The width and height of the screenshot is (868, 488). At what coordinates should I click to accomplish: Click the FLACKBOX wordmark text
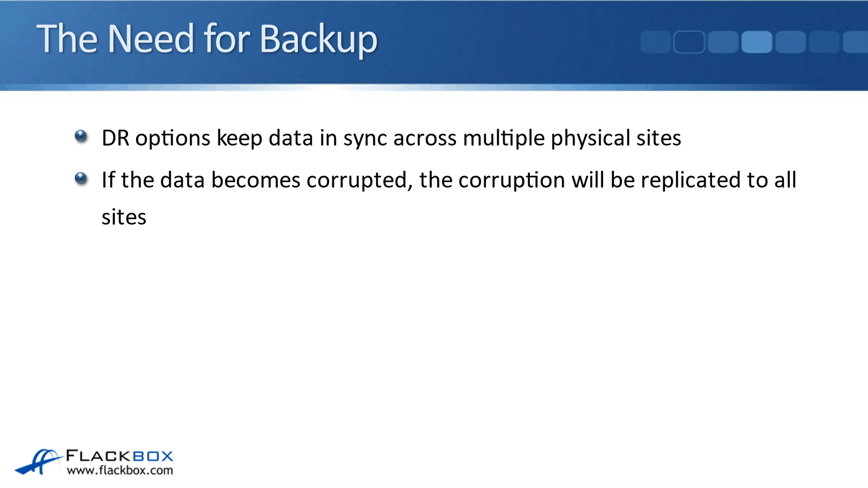(119, 456)
